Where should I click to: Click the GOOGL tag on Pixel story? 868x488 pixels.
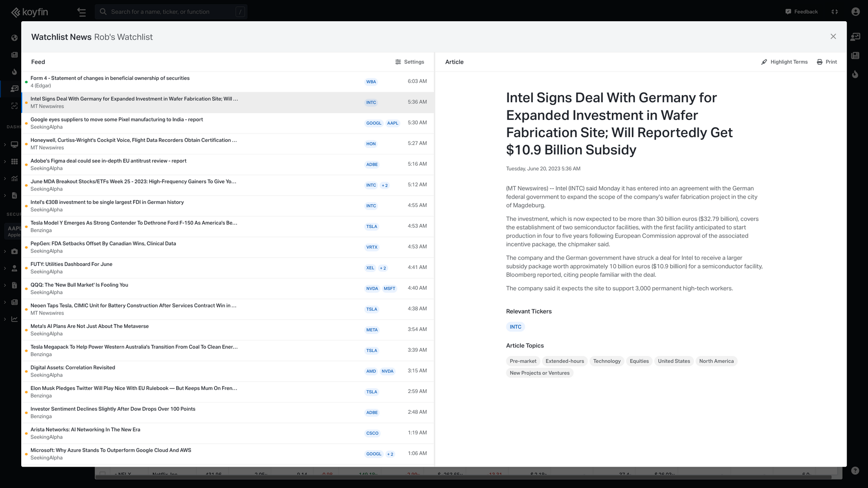[374, 123]
